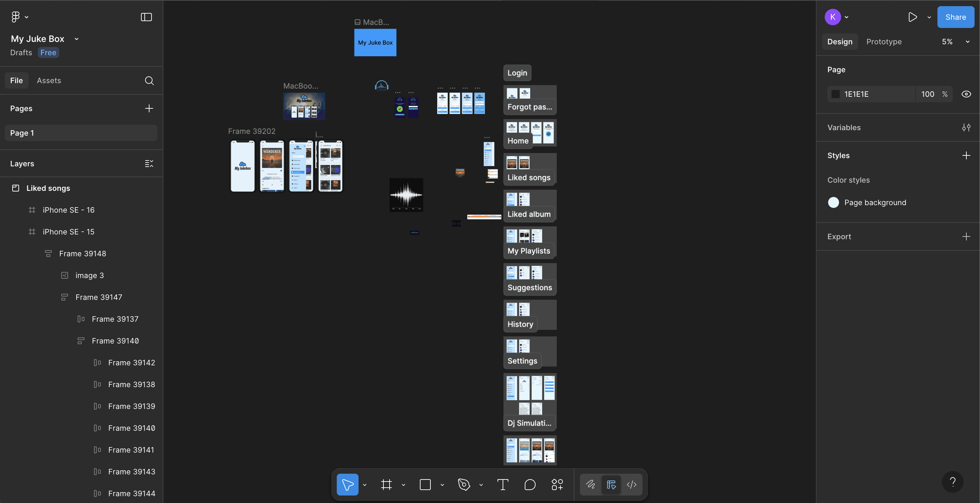Select the Text tool
Image resolution: width=980 pixels, height=503 pixels.
coord(503,484)
